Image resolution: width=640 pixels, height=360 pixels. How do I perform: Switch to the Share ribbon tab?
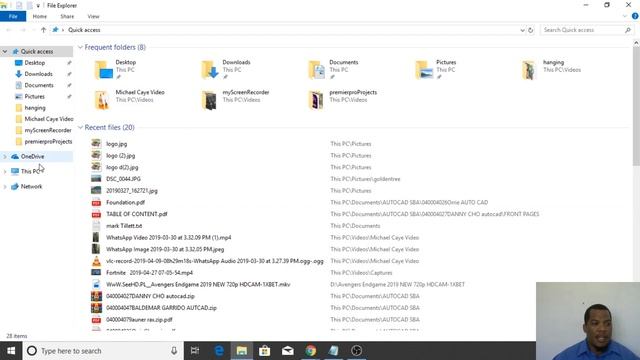67,16
